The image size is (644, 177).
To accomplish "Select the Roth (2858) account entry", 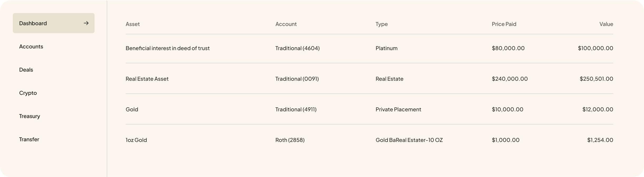I will [290, 140].
